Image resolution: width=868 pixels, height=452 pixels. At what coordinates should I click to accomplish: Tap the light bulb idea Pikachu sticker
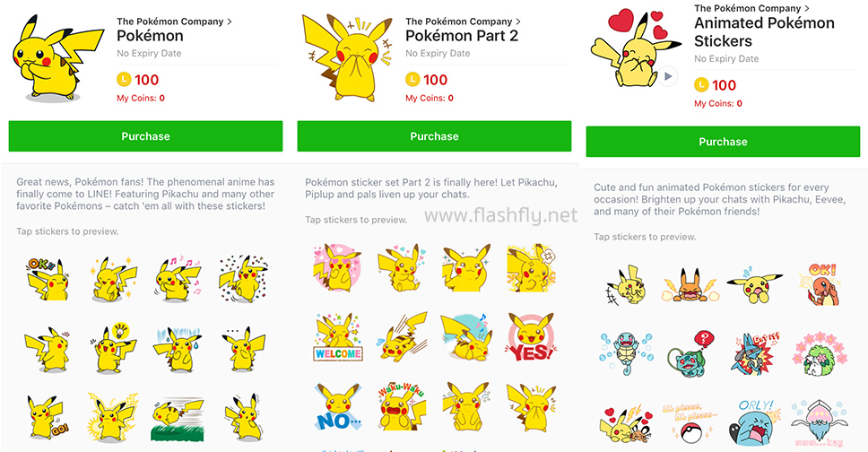click(112, 348)
